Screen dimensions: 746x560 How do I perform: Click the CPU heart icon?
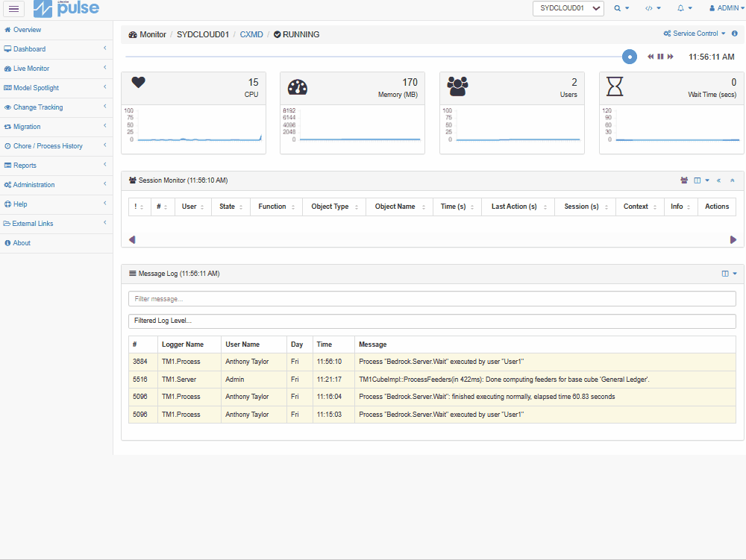point(139,82)
